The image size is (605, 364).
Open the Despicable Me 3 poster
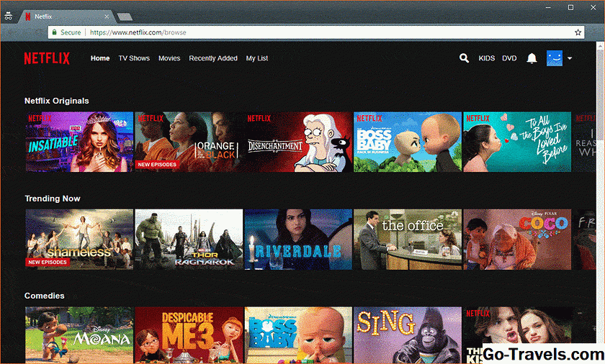coord(189,335)
